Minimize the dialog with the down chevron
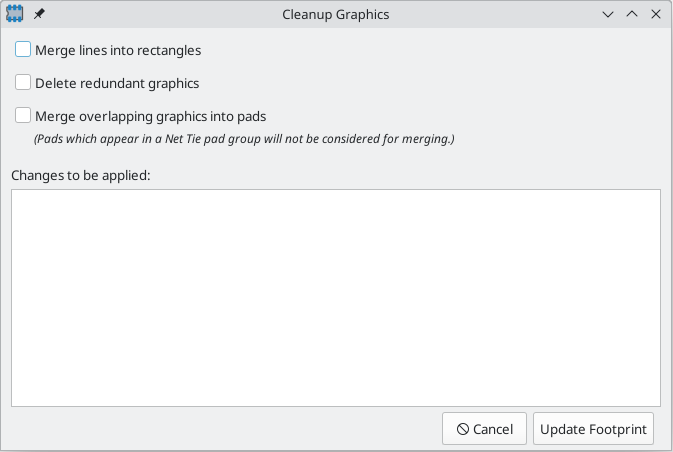Viewport: 673px width, 452px height. pos(608,14)
